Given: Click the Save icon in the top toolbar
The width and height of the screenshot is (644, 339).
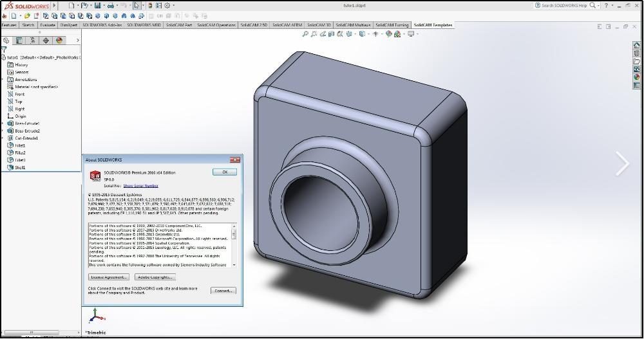Looking at the screenshot, I should pyautogui.click(x=97, y=5).
